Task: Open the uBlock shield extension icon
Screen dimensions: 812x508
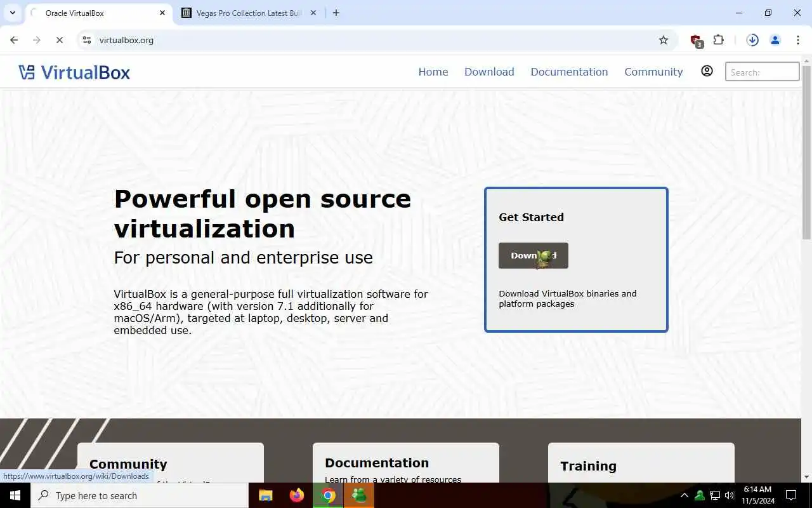Action: [696, 41]
